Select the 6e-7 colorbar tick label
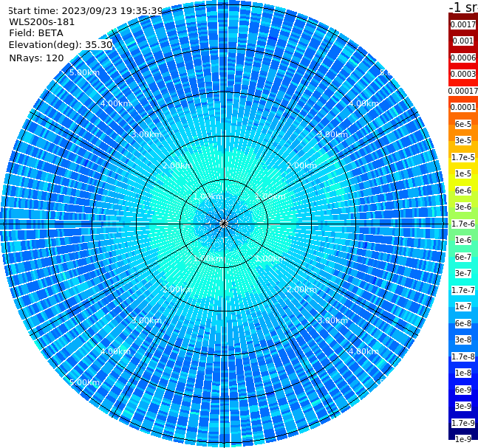This screenshot has height=448, width=478. pos(463,257)
